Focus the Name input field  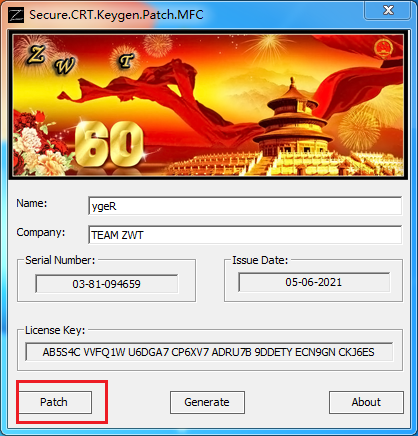(x=245, y=206)
